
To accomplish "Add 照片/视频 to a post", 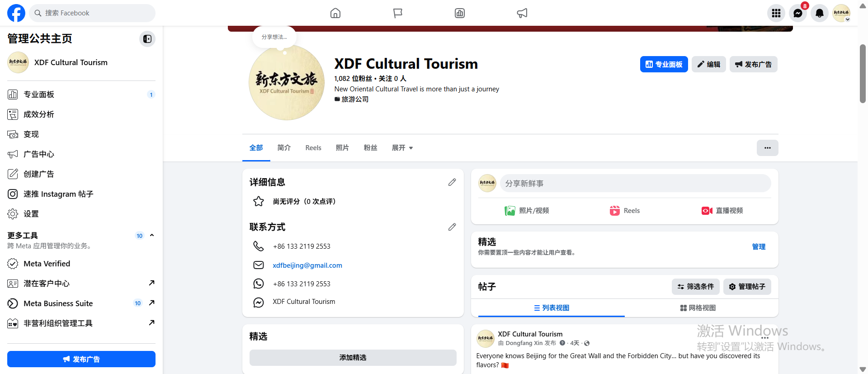I will click(527, 211).
